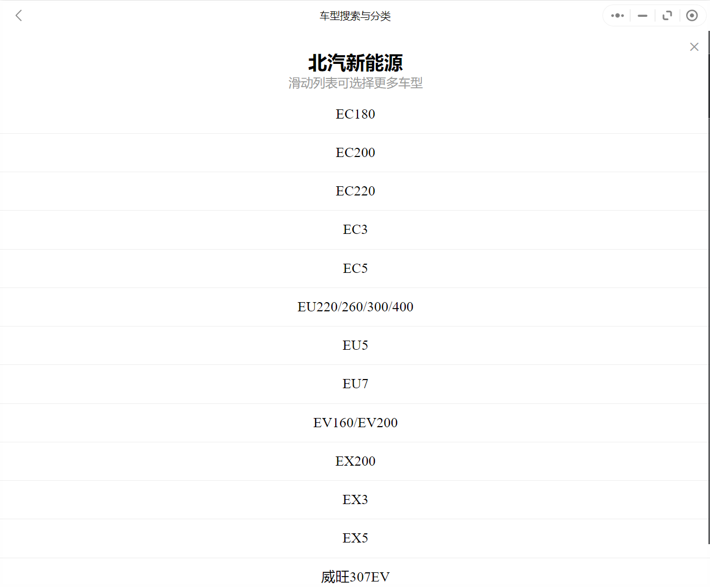Dismiss the 北汽新能源 model list panel

[694, 47]
